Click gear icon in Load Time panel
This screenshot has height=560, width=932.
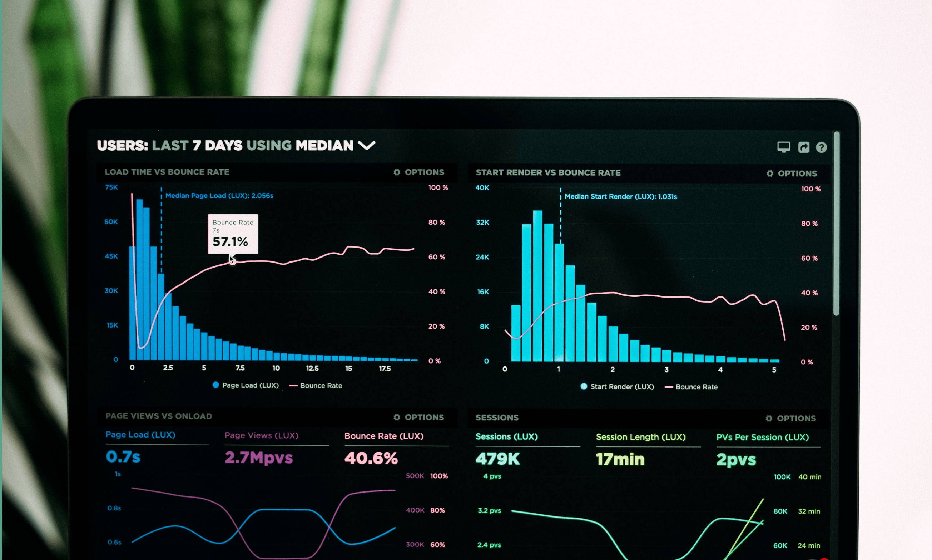tap(397, 172)
